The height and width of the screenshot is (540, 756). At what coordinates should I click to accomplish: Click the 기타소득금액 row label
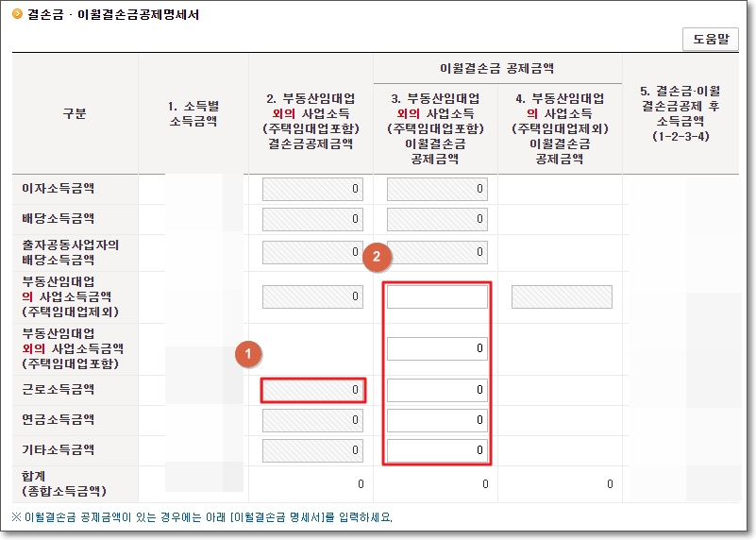coord(58,449)
